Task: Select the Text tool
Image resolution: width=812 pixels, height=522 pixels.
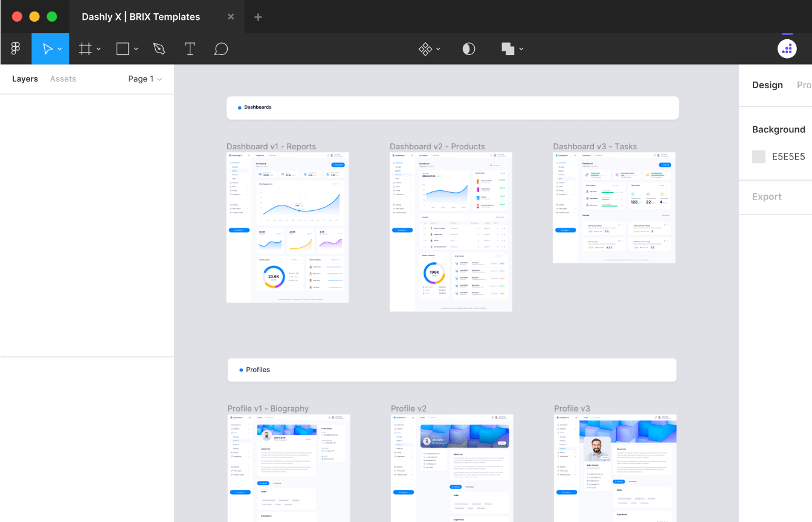Action: pyautogui.click(x=190, y=48)
